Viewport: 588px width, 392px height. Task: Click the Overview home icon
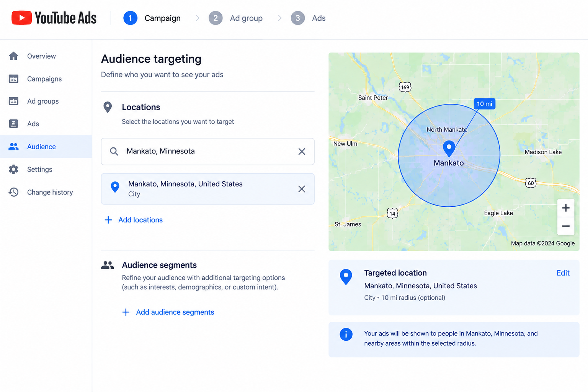point(13,56)
